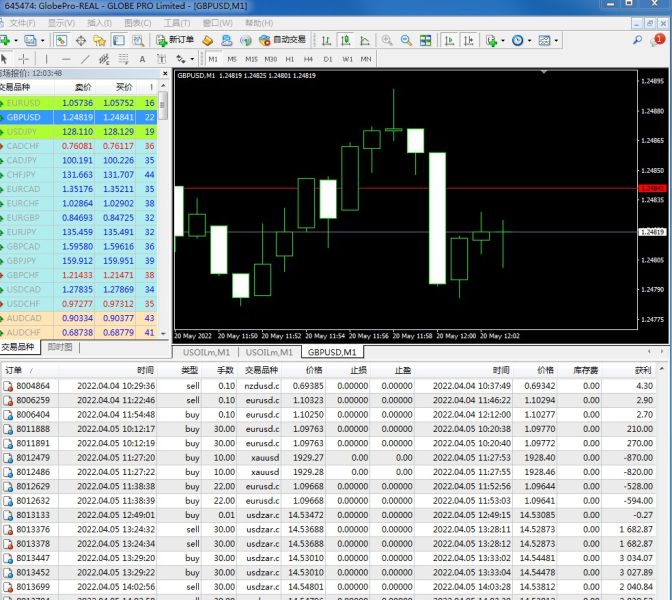Open the profiles dropdown in toolbar
Screen dimensions: 672x600
click(40, 40)
